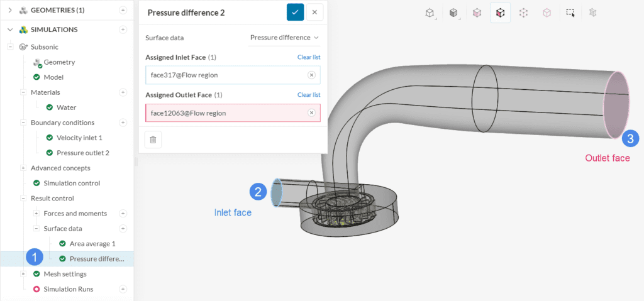Screen dimensions: 644x301
Task: Open Simulation control settings
Action: pos(72,183)
